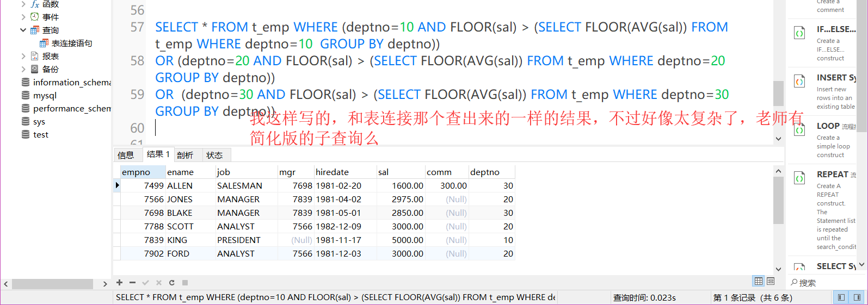The image size is (868, 305).
Task: Expand the 函数 node
Action: pyautogui.click(x=23, y=4)
